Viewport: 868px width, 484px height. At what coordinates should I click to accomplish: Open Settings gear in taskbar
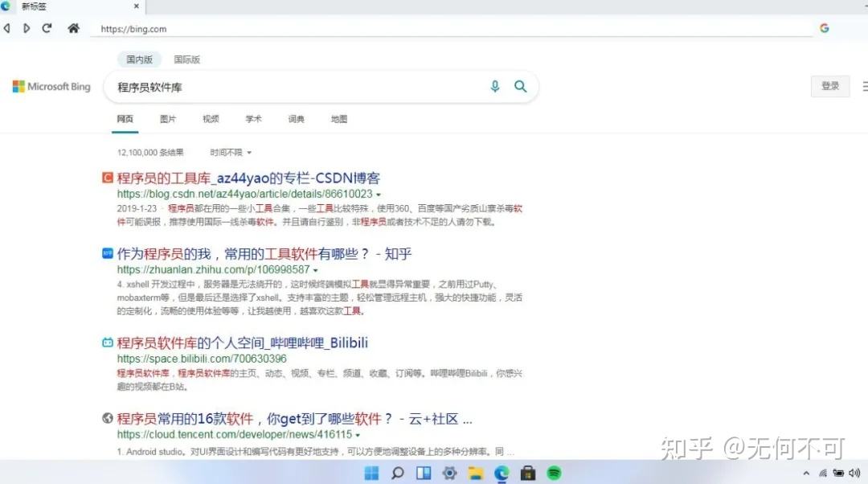[449, 473]
